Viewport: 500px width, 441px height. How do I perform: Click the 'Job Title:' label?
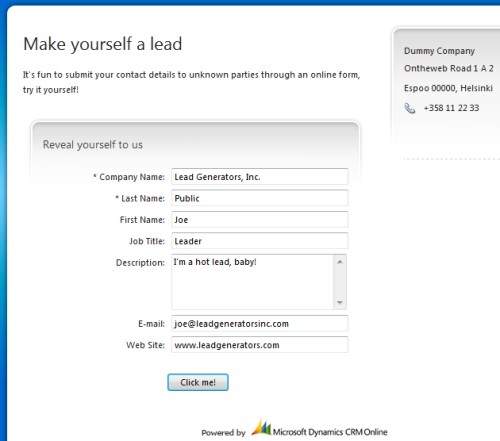click(x=147, y=241)
